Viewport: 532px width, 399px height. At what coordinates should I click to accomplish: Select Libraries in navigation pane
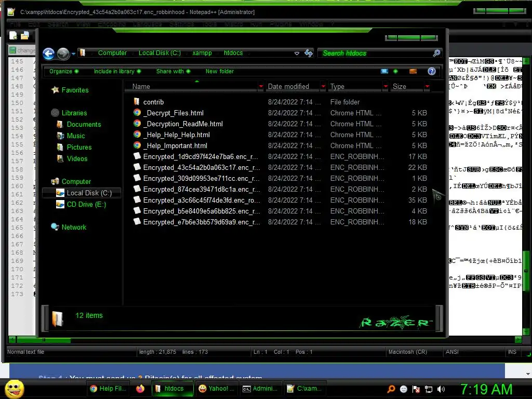pos(74,113)
